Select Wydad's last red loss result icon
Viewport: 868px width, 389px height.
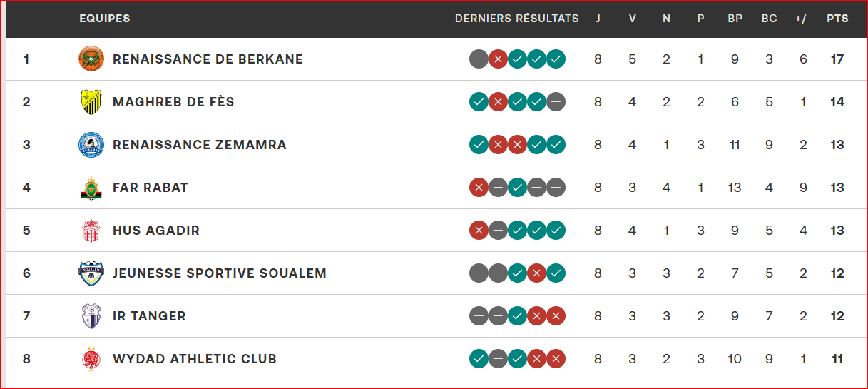coord(556,359)
